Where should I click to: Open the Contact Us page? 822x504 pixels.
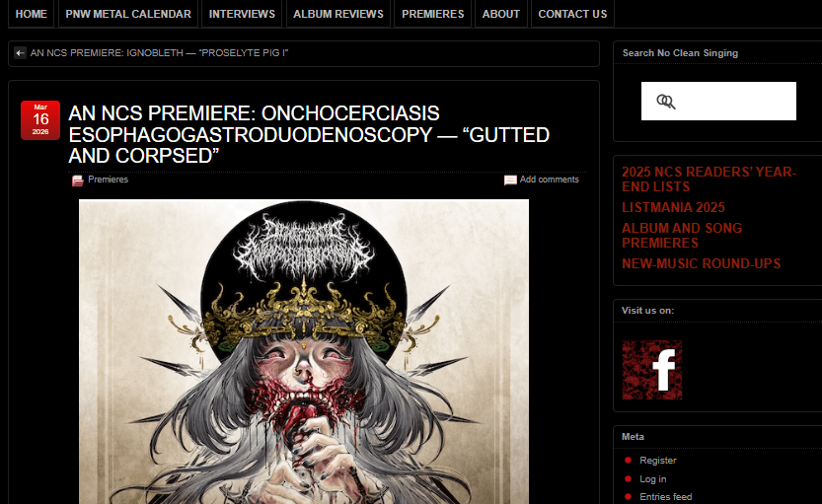click(x=572, y=14)
